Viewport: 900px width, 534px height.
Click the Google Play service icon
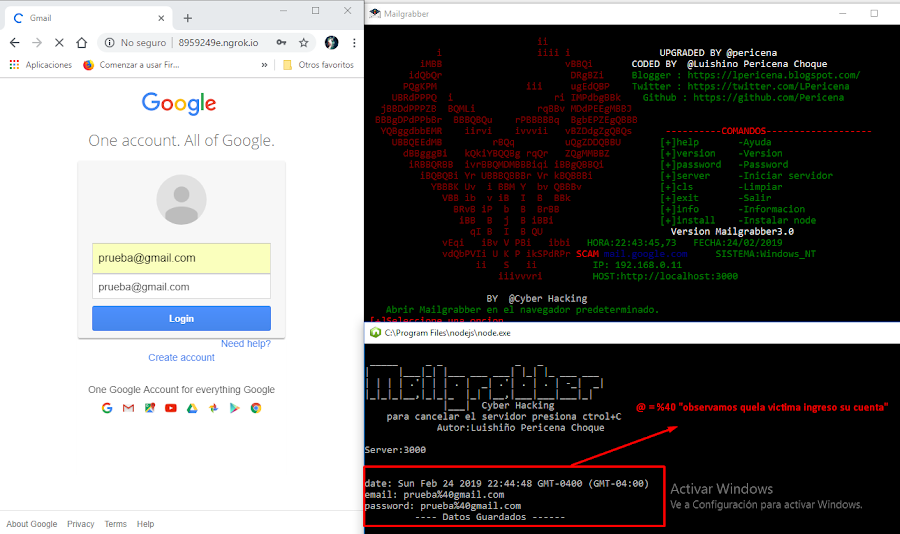(234, 408)
